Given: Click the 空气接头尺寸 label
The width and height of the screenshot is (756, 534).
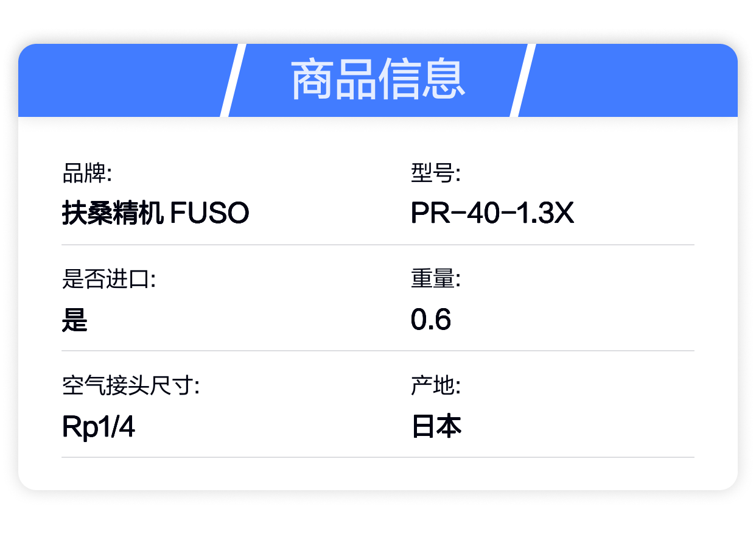Looking at the screenshot, I should (x=131, y=386).
